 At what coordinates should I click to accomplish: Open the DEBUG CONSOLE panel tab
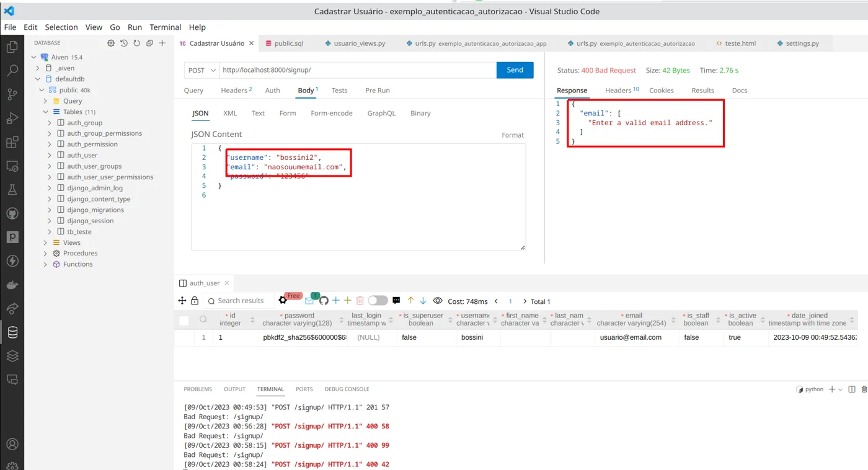347,389
